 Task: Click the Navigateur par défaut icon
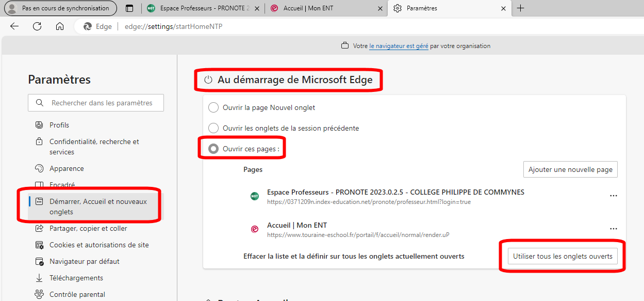[39, 261]
